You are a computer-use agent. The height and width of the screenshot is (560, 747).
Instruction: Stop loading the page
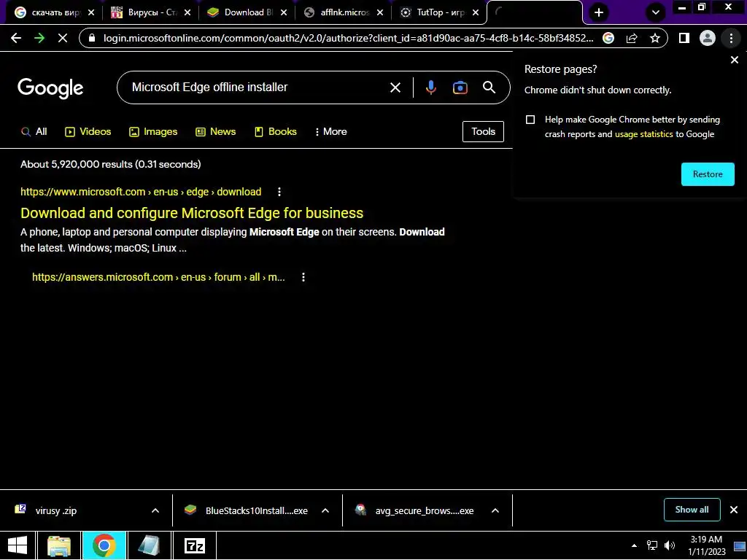(63, 38)
